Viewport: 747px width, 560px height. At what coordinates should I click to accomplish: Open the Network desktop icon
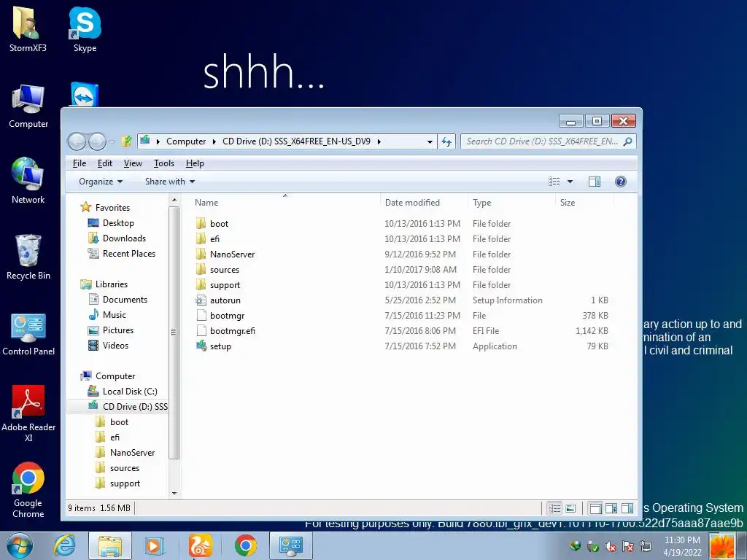pos(28,181)
